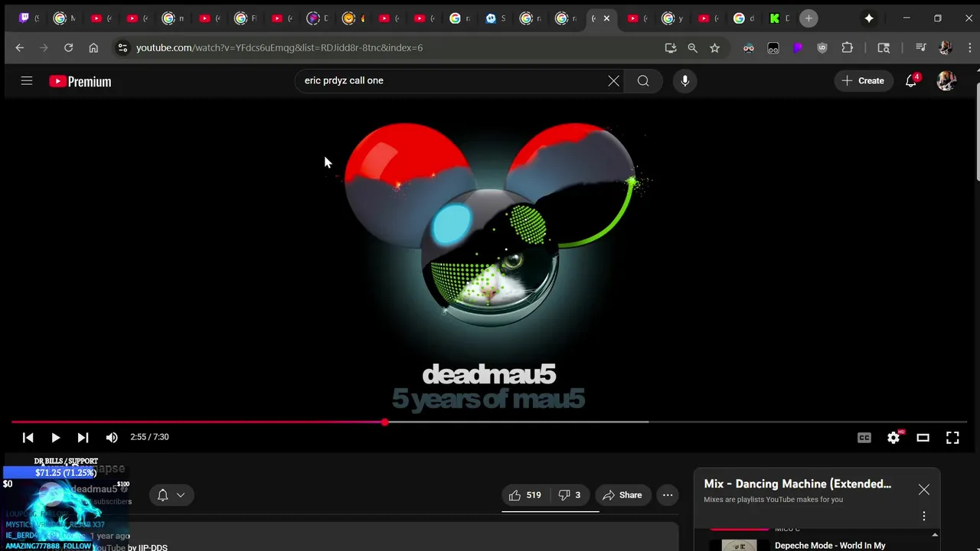This screenshot has height=551, width=980.
Task: Click the red scrubber handle
Action: (384, 422)
